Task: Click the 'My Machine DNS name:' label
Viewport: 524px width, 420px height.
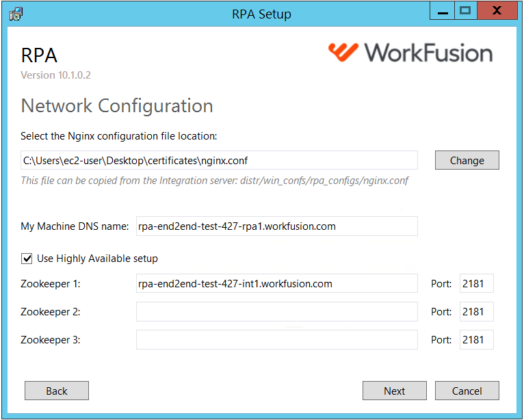Action: [75, 226]
